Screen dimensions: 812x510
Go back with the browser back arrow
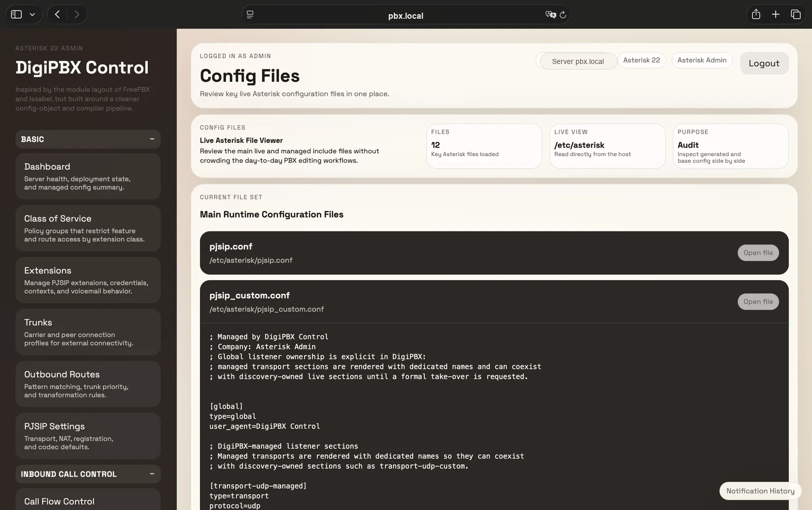coord(57,14)
